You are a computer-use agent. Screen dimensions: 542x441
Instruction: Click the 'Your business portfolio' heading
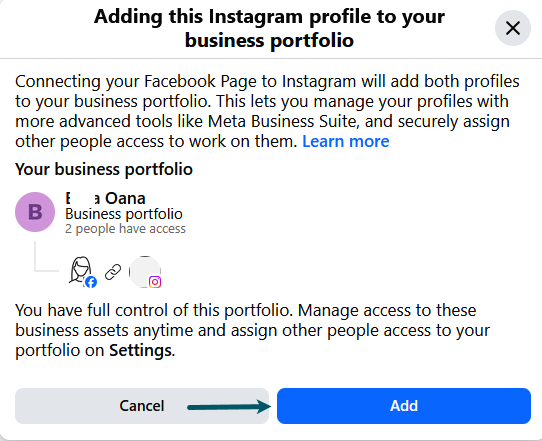104,169
